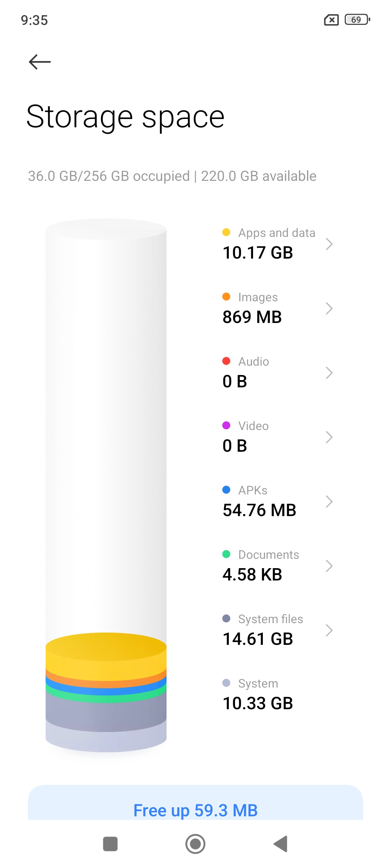Expand the Audio category arrow
391x868 pixels.
pos(329,373)
